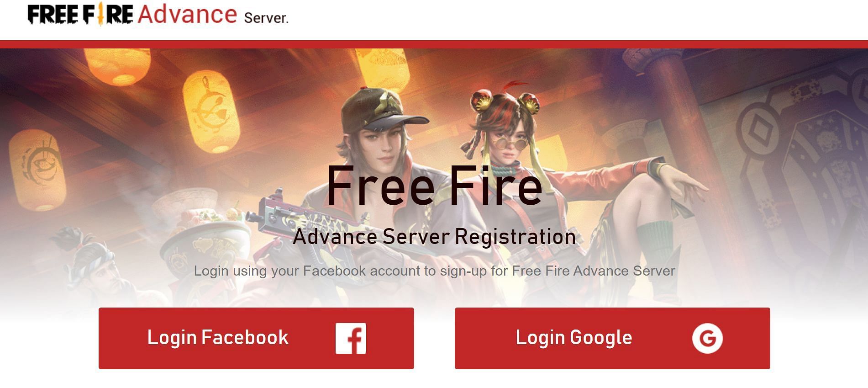This screenshot has width=868, height=388.
Task: Click the Facebook login instruction sentence
Action: 434,271
